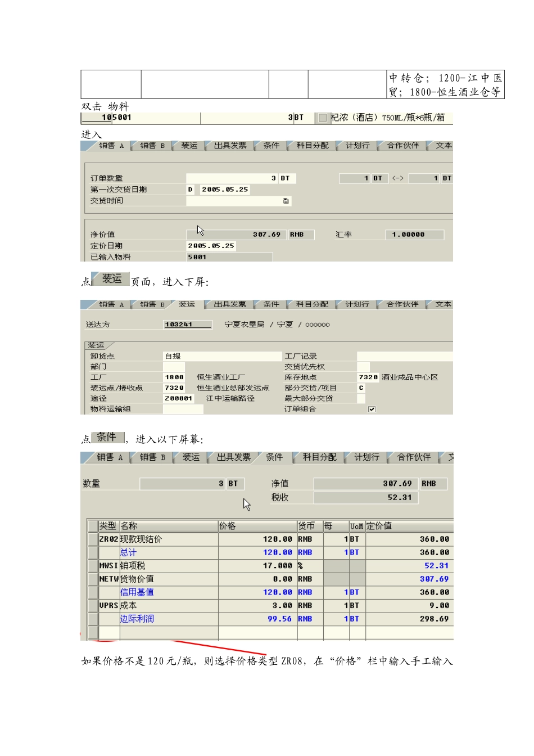Click the 订单数量 input field showing 3

[232, 178]
